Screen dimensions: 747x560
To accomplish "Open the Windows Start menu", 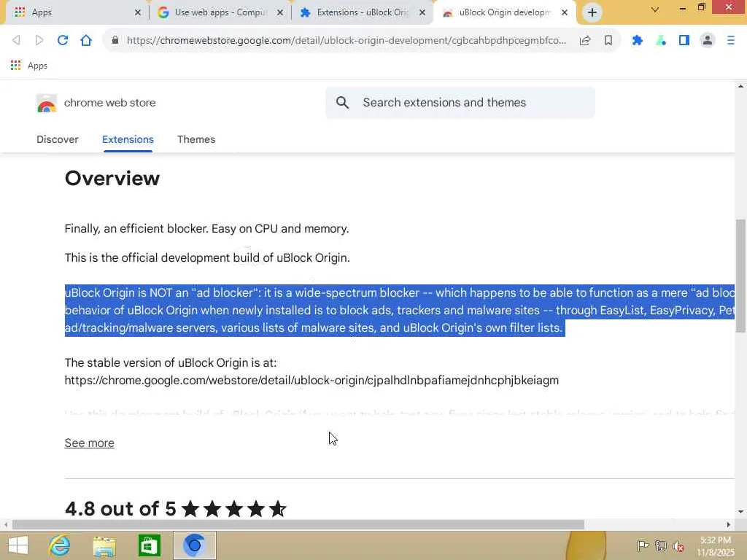I will (18, 545).
